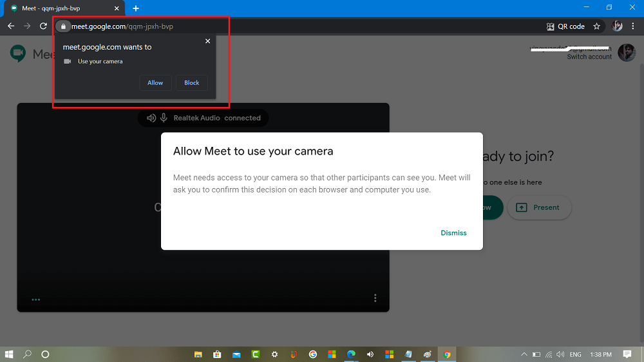Image resolution: width=644 pixels, height=362 pixels.
Task: Block camera access in permission popup
Action: pyautogui.click(x=191, y=82)
